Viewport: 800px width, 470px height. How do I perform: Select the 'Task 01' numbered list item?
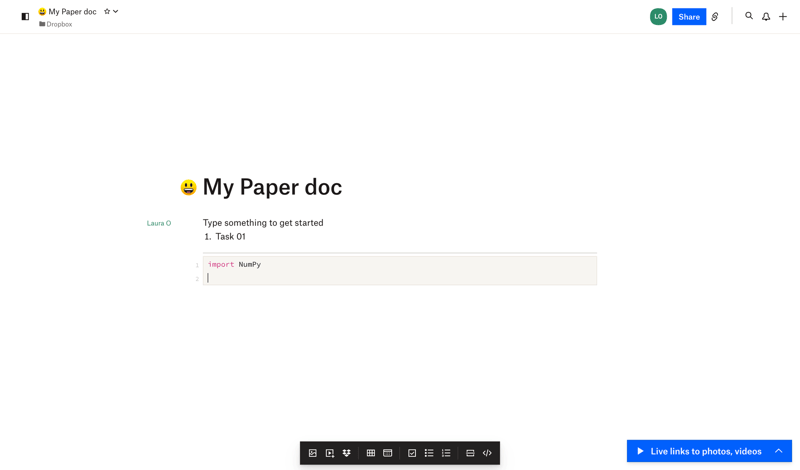coord(230,236)
